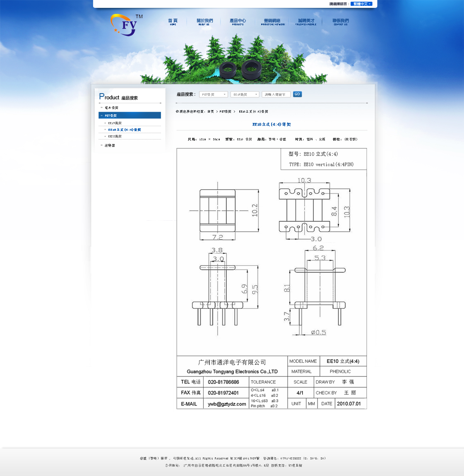Click the fax number 020-81972401
This screenshot has width=464, height=476.
pyautogui.click(x=223, y=393)
